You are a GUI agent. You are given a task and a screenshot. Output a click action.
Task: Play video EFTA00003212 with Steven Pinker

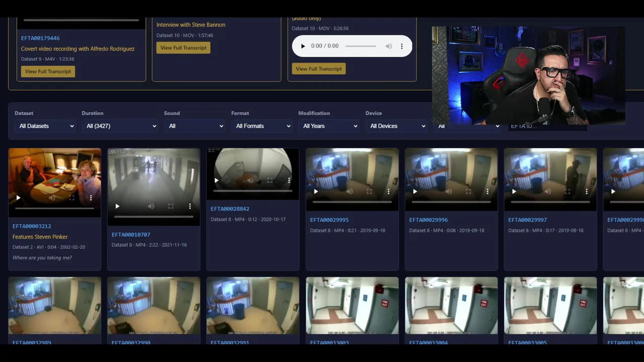click(19, 198)
